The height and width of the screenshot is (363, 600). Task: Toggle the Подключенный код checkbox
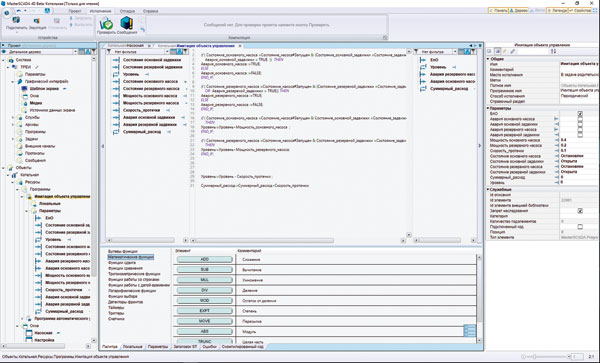tap(580, 227)
